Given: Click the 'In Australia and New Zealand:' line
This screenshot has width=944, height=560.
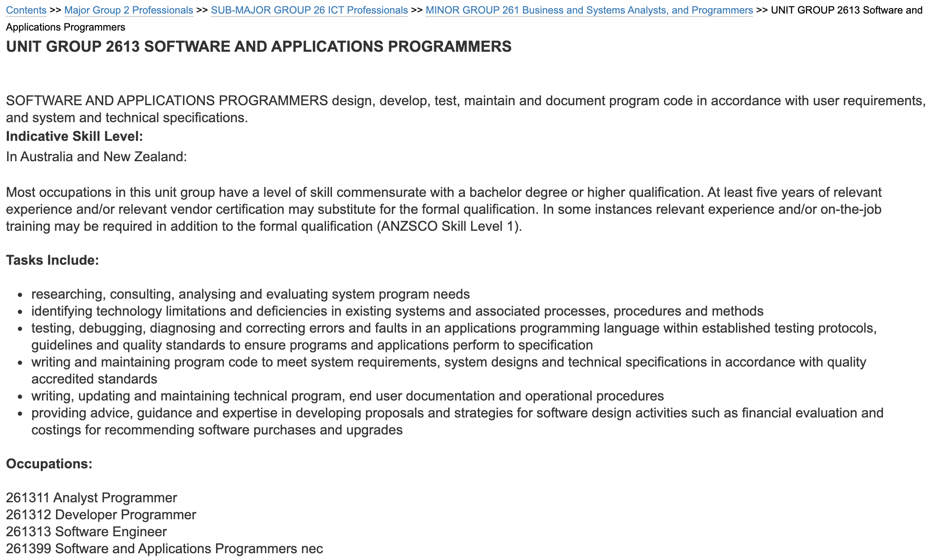Looking at the screenshot, I should point(96,157).
